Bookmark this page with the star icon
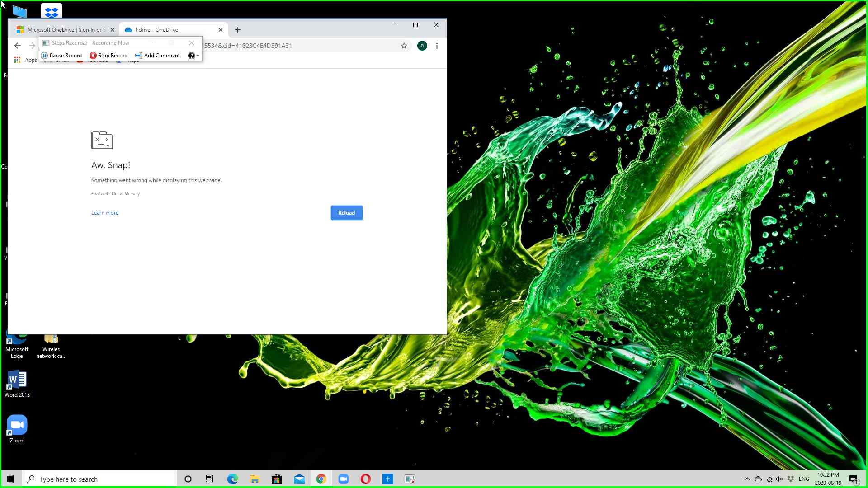The height and width of the screenshot is (488, 868). [x=404, y=46]
